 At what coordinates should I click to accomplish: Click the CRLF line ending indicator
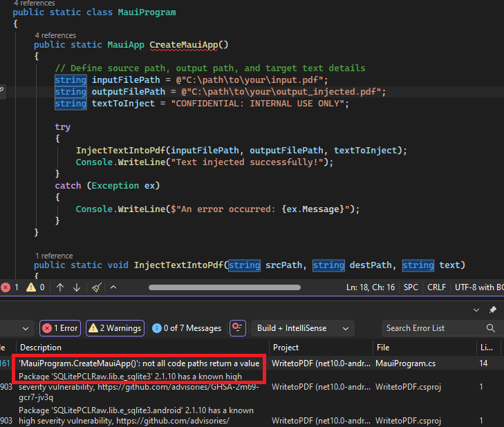coord(436,287)
